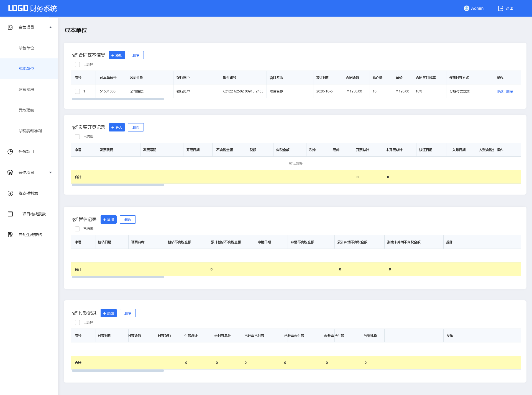Click the 退出 logout icon
The width and height of the screenshot is (532, 395).
point(500,8)
